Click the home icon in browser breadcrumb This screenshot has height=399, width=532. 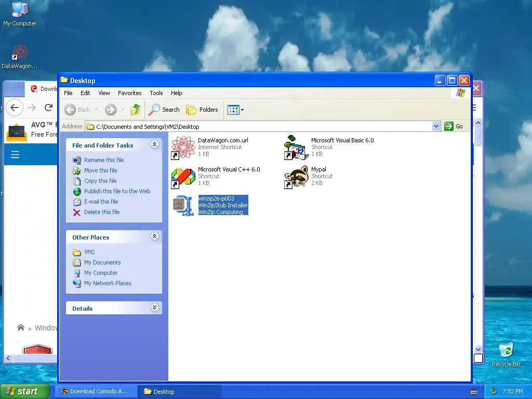[x=21, y=327]
